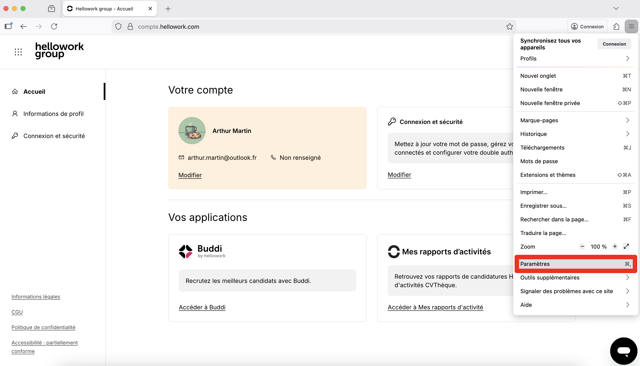
Task: Reset zoom by clicking 100 %
Action: coord(598,247)
